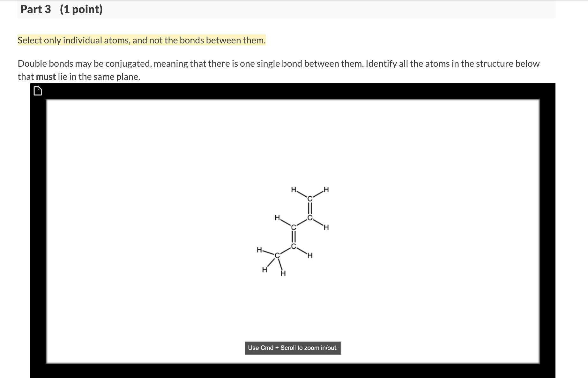Viewport: 588px width, 378px height.
Task: Select the second carbon of the conjugated chain
Action: click(x=310, y=218)
